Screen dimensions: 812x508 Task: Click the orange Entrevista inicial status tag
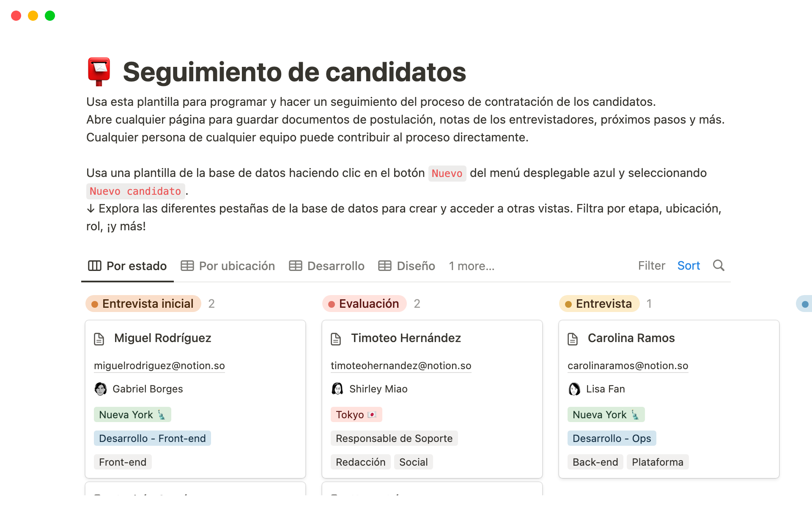(143, 304)
